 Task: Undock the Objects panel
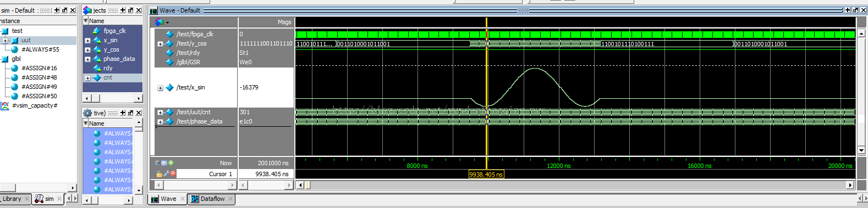[x=130, y=10]
